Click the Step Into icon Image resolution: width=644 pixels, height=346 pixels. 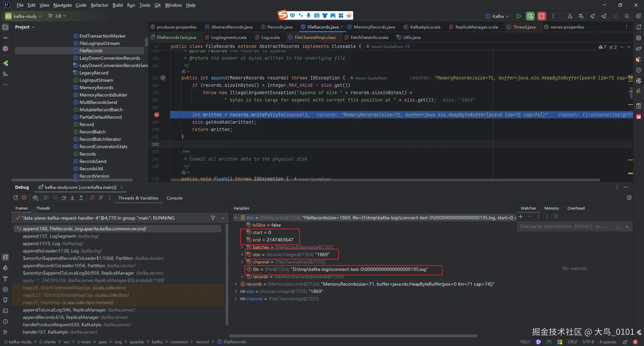pos(72,198)
